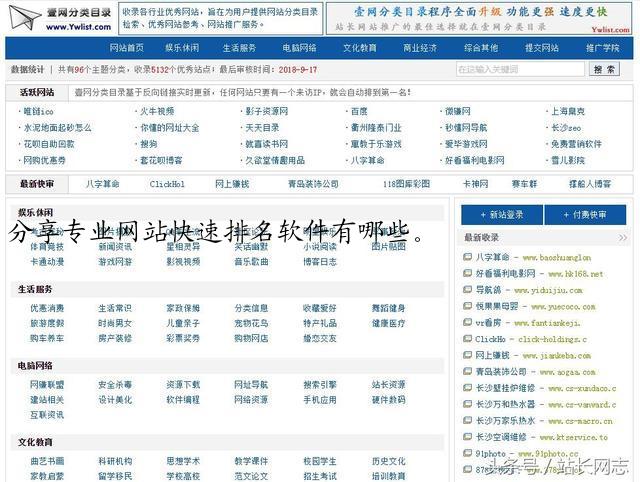
Task: Click icon beside 导航鸽 in 最新收录
Action: [467, 289]
